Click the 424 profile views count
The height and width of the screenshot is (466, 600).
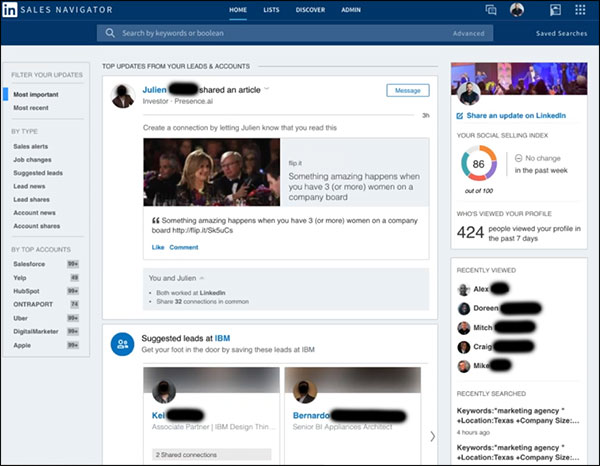[470, 233]
